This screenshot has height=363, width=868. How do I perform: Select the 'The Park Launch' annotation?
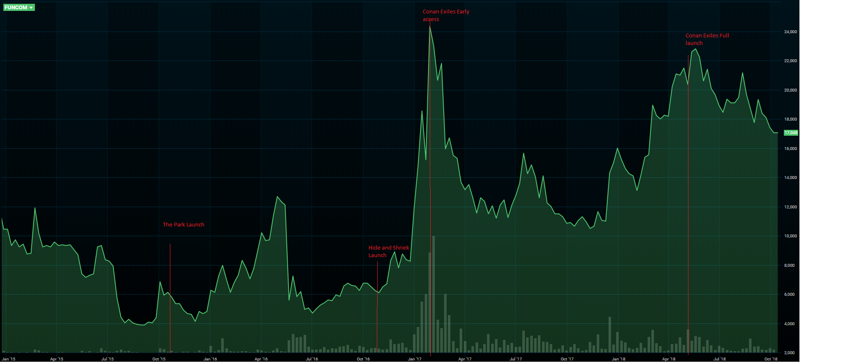coord(183,225)
